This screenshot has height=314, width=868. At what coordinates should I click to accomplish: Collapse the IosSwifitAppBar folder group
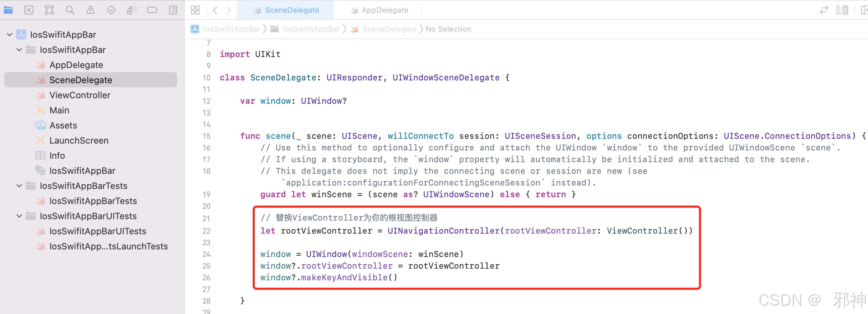click(19, 49)
